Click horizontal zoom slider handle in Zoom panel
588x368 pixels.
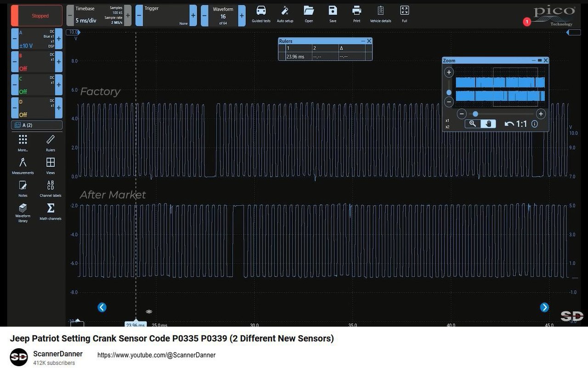click(475, 114)
